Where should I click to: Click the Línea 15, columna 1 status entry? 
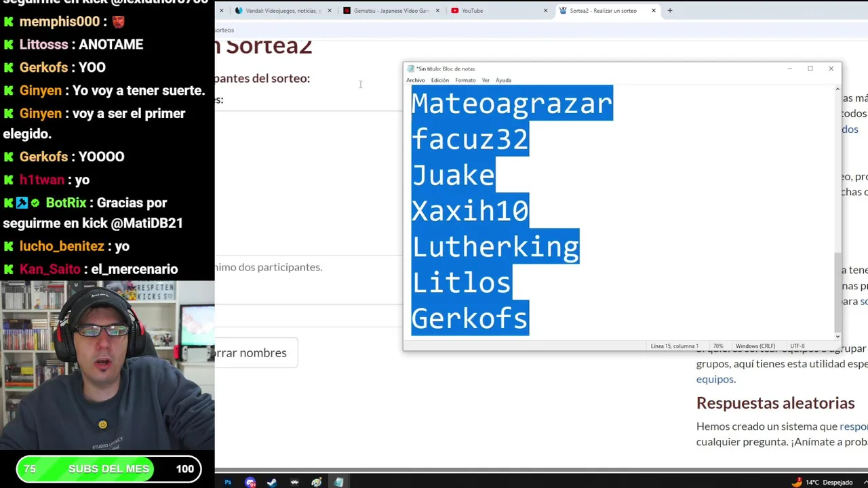click(674, 346)
